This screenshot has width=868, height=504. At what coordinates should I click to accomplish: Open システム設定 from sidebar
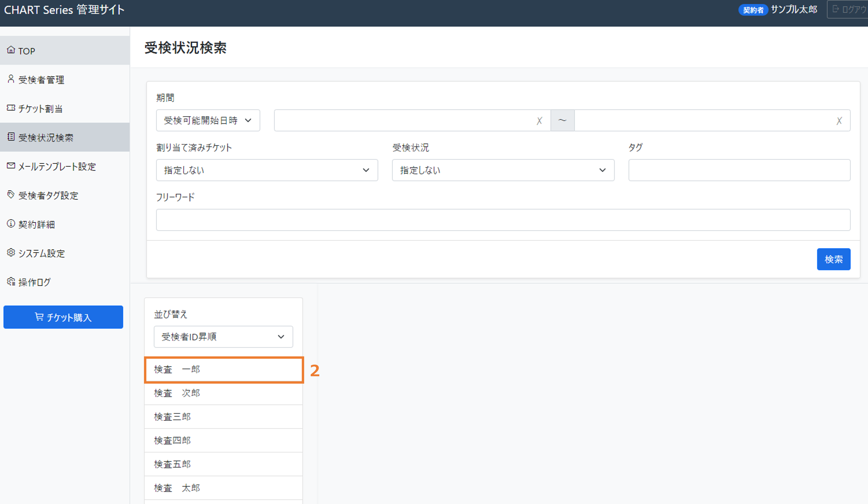pyautogui.click(x=65, y=253)
